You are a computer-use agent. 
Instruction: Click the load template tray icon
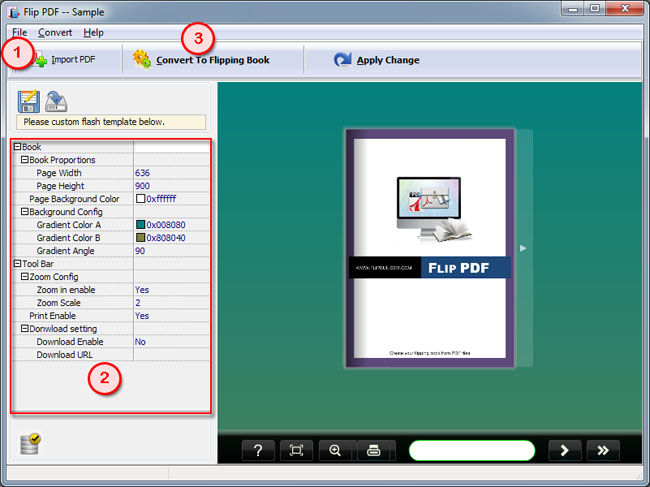(56, 101)
